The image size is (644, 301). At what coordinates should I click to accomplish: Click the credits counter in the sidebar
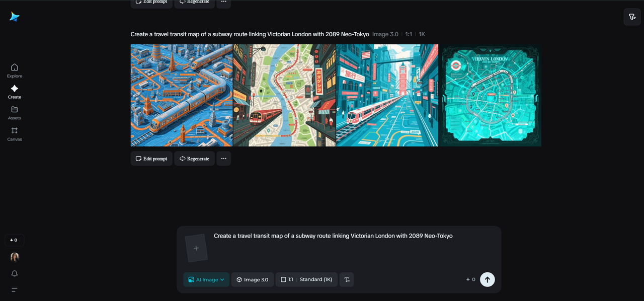point(14,240)
